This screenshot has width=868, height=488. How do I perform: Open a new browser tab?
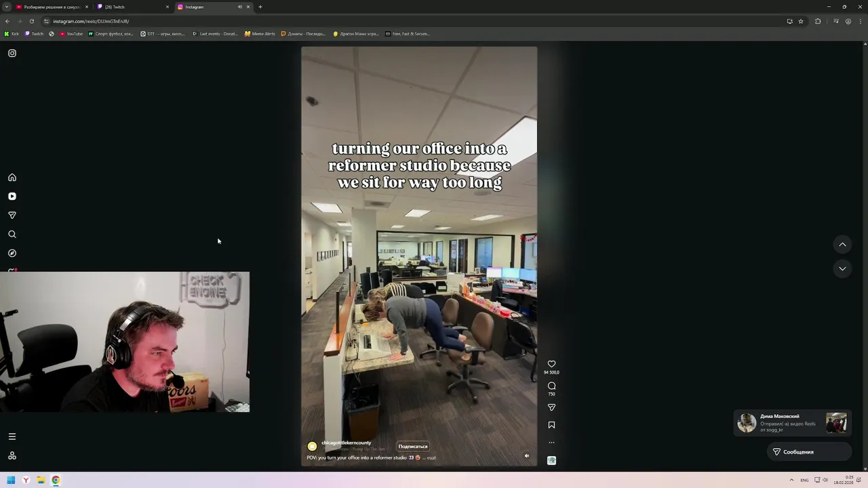pos(260,7)
